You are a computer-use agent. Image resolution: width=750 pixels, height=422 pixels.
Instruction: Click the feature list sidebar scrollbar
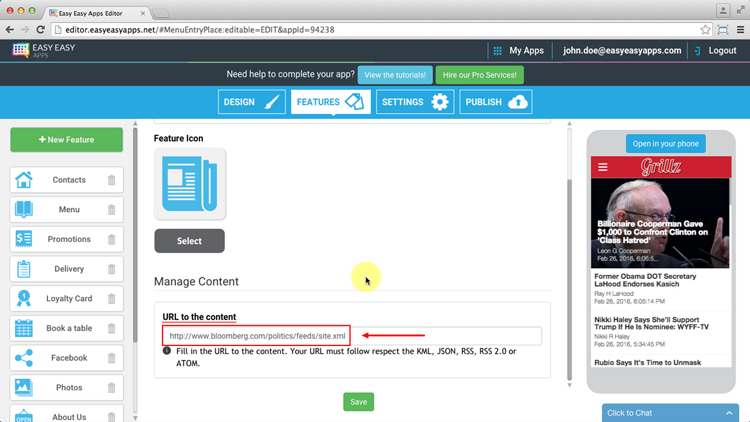click(135, 234)
